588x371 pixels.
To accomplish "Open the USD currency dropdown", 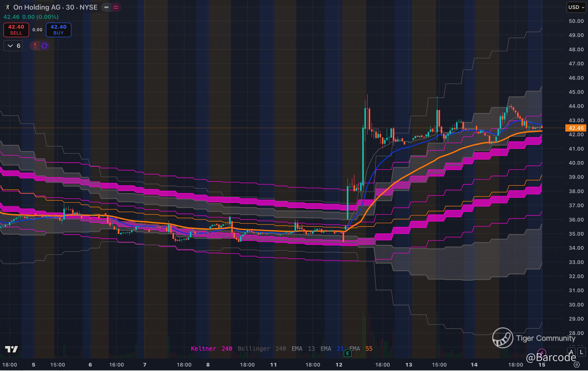I will pos(576,7).
